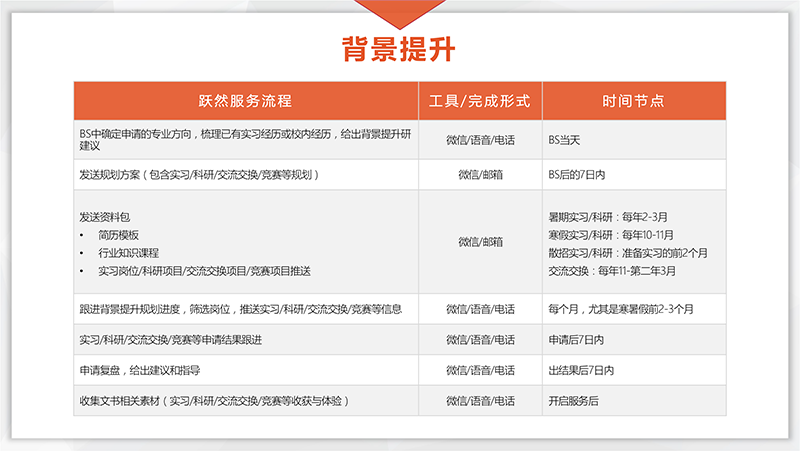
Task: Select the 发送规划方案 row text
Action: [198, 174]
